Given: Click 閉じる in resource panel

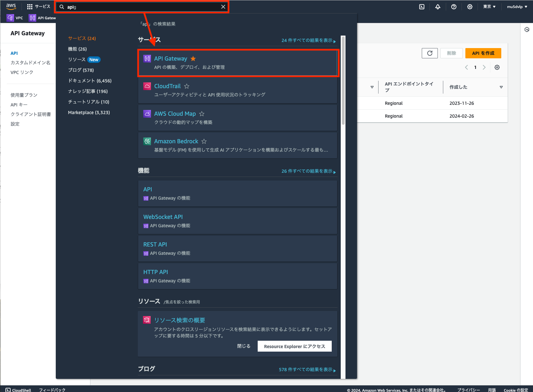Looking at the screenshot, I should 244,346.
